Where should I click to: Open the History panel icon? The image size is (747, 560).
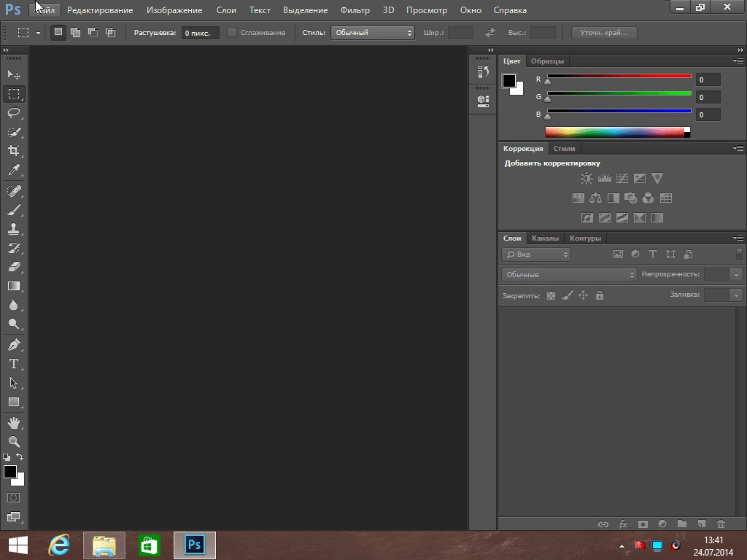point(483,72)
